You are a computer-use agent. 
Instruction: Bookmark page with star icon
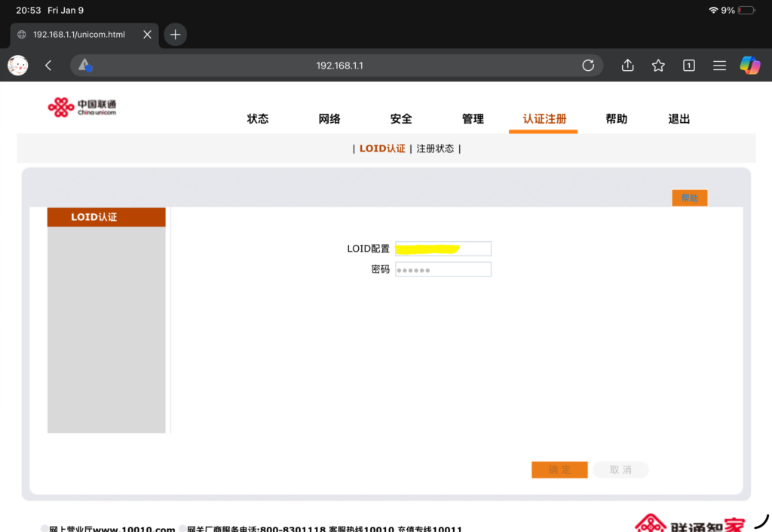658,66
